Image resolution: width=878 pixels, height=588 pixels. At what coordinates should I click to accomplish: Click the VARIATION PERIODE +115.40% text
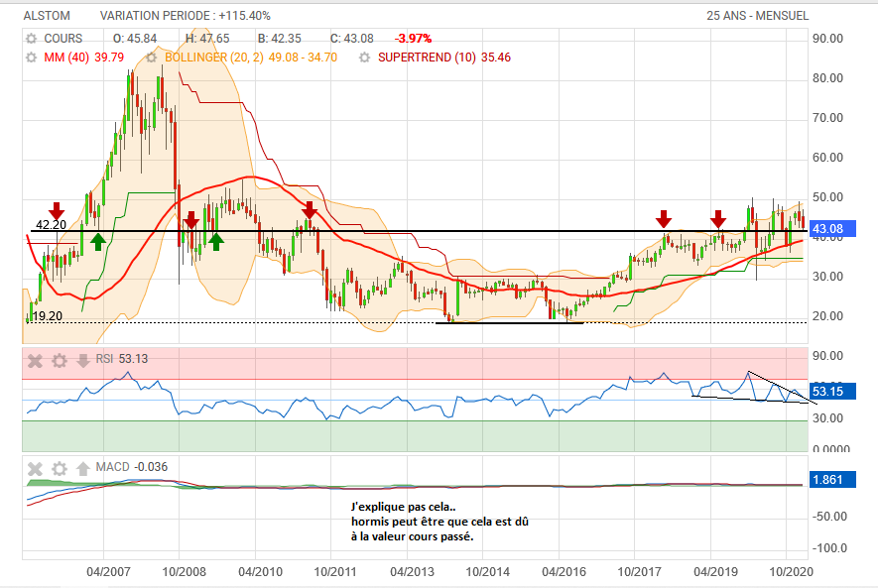(186, 16)
